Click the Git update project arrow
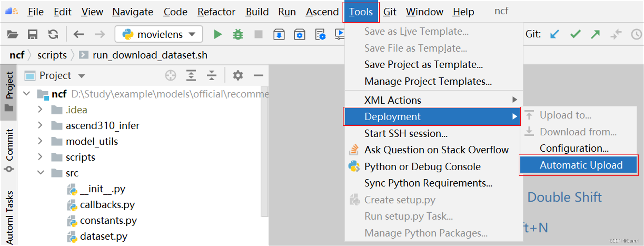 [x=554, y=34]
